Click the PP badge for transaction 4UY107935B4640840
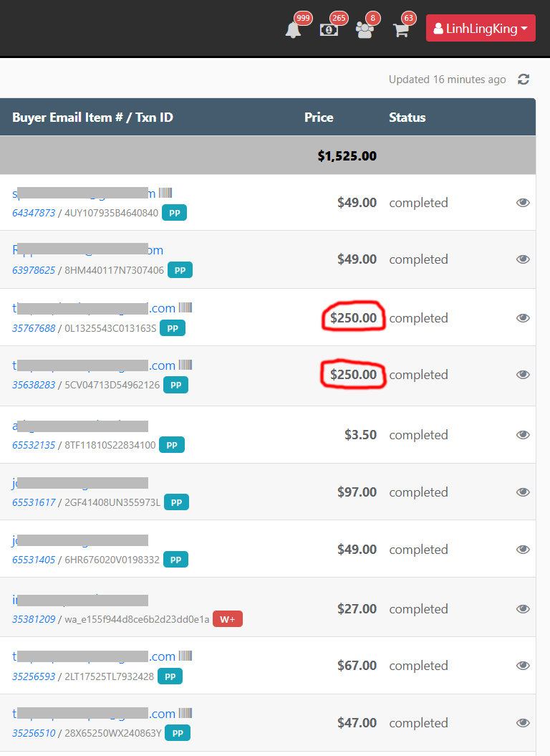Screen dimensions: 550x756 coord(174,213)
